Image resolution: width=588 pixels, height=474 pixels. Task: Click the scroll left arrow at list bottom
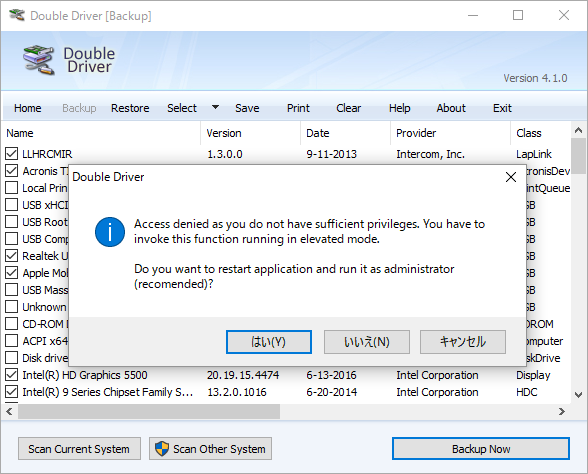tap(10, 412)
